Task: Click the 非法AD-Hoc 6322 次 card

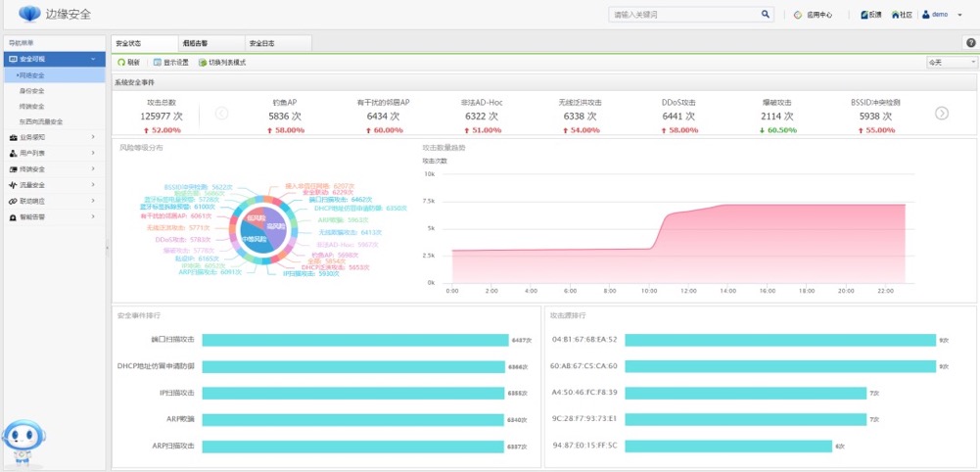Action: (x=482, y=117)
